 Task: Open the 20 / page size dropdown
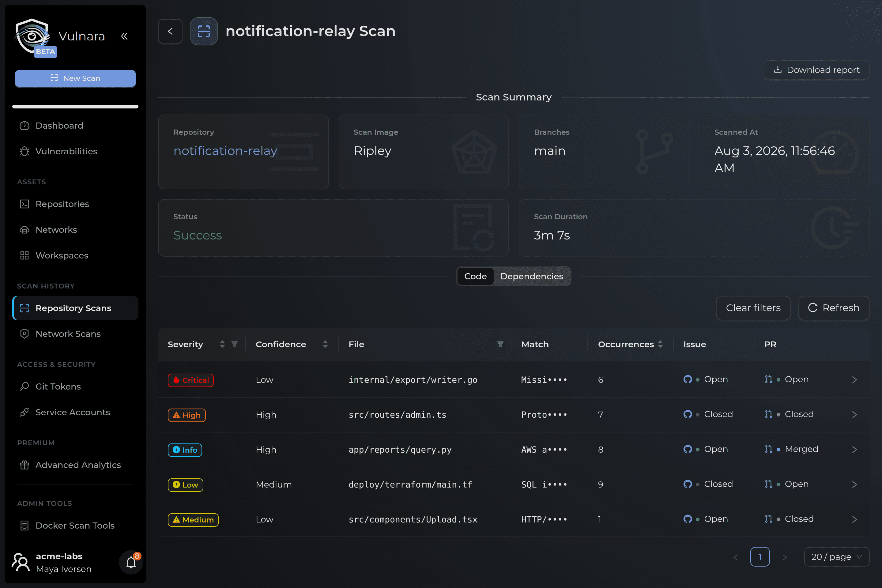pyautogui.click(x=837, y=557)
